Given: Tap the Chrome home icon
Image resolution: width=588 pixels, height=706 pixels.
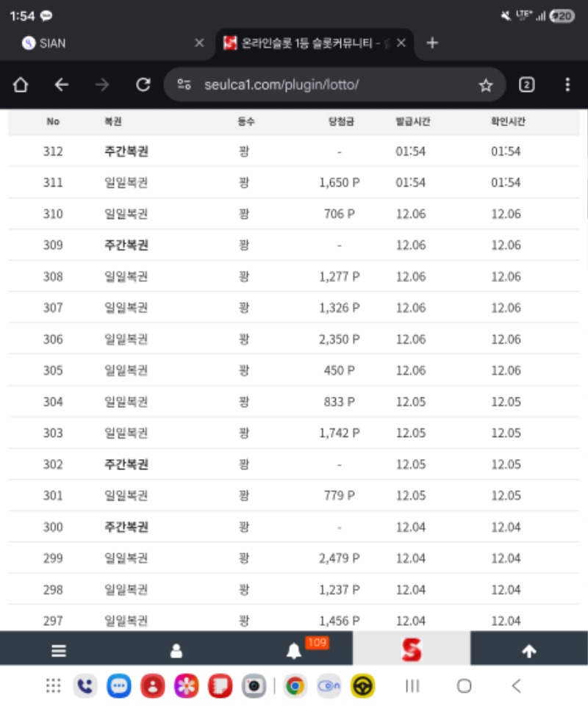Looking at the screenshot, I should pos(20,84).
